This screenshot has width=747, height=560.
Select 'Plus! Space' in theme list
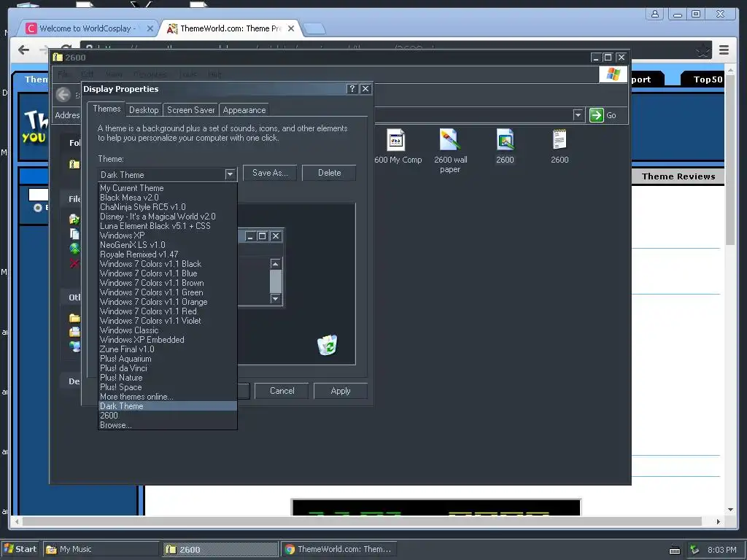pos(168,387)
